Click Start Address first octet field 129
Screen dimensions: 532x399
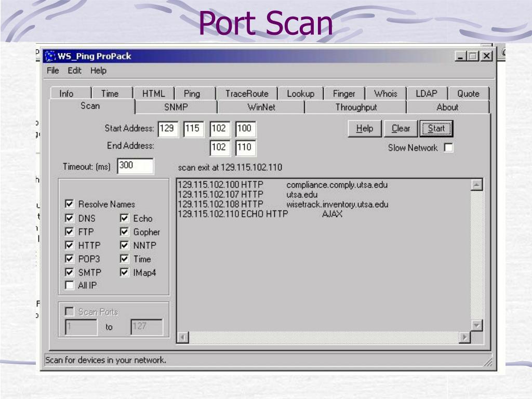point(168,129)
